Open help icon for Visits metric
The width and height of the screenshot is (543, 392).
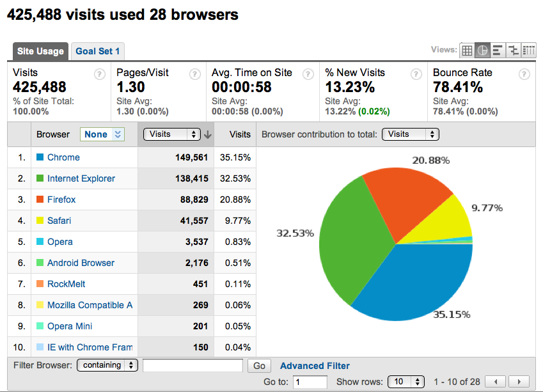tap(99, 74)
